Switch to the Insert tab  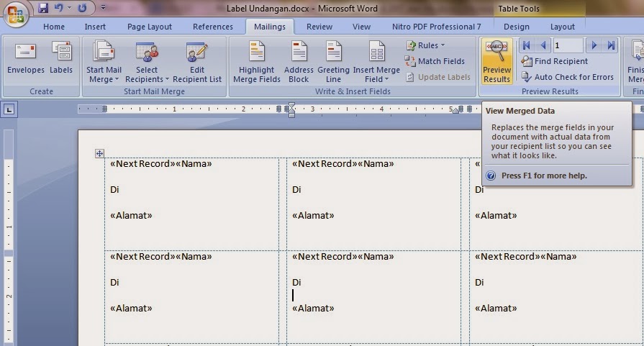pos(95,27)
